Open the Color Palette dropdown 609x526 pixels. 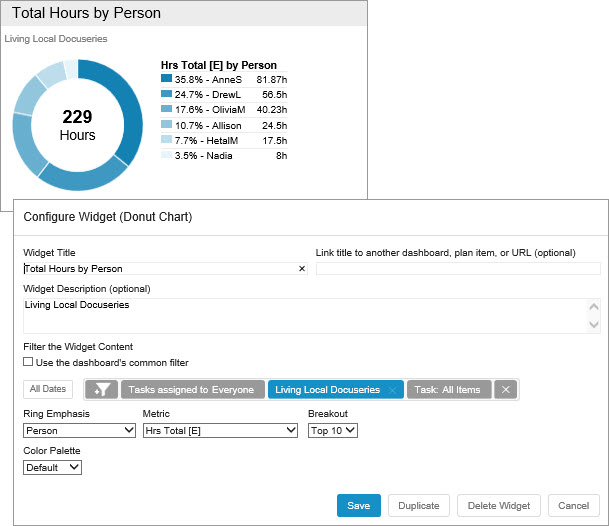tap(52, 467)
